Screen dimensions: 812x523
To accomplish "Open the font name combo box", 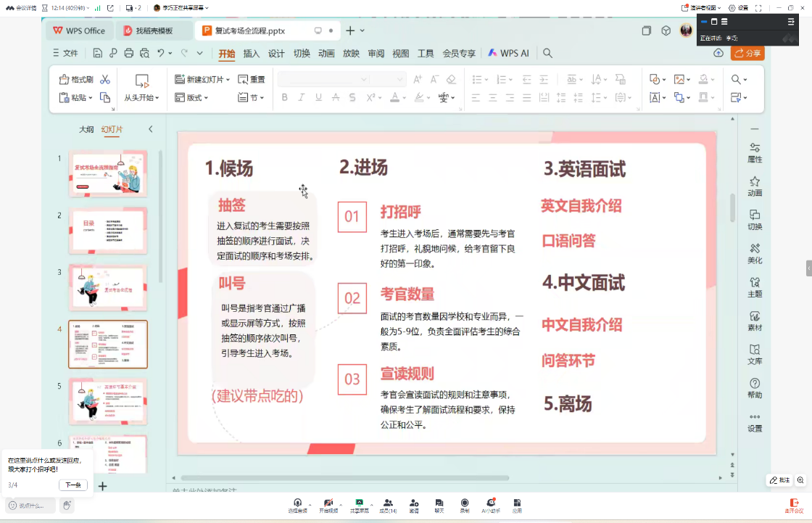I will 323,79.
